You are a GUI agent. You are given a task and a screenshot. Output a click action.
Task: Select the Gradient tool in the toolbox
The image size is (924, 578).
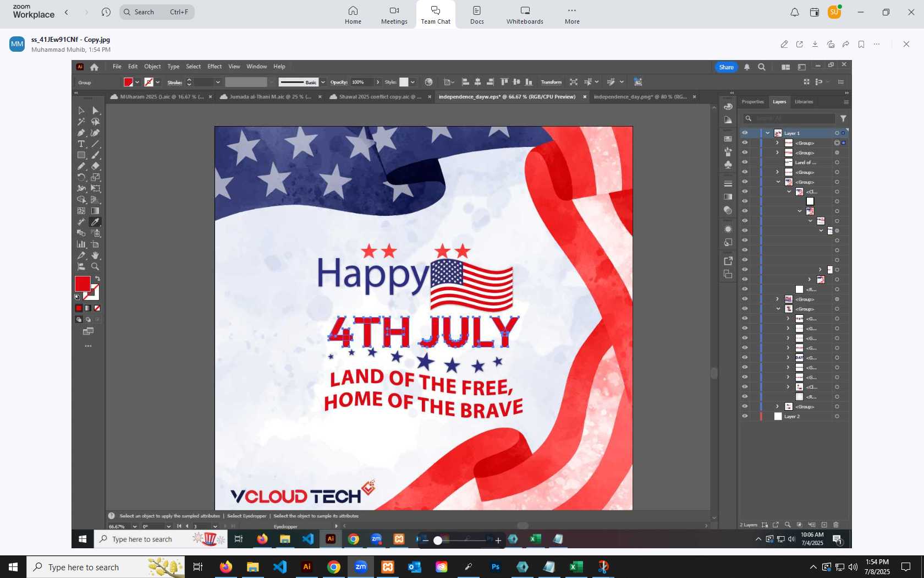(x=96, y=211)
